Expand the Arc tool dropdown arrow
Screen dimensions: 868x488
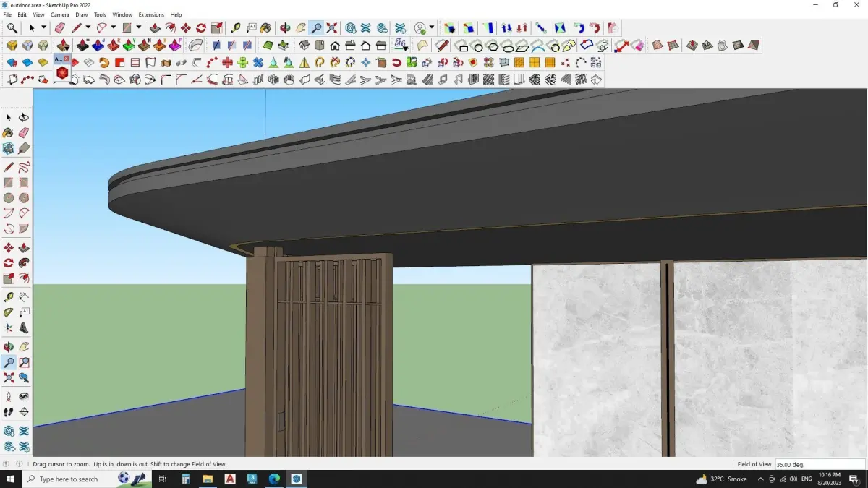(x=113, y=28)
